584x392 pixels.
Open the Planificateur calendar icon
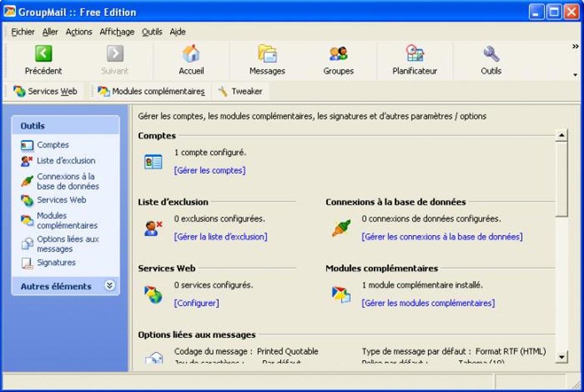click(x=415, y=54)
